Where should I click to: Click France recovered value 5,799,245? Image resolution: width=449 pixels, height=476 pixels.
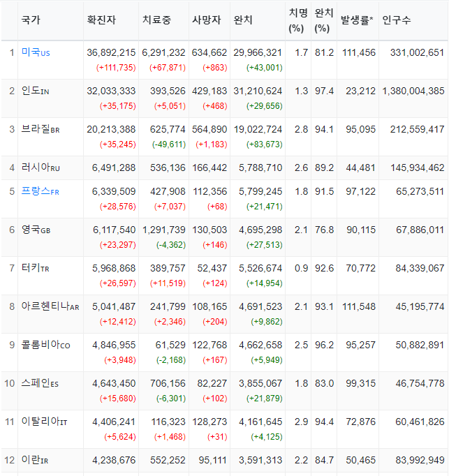pyautogui.click(x=260, y=191)
